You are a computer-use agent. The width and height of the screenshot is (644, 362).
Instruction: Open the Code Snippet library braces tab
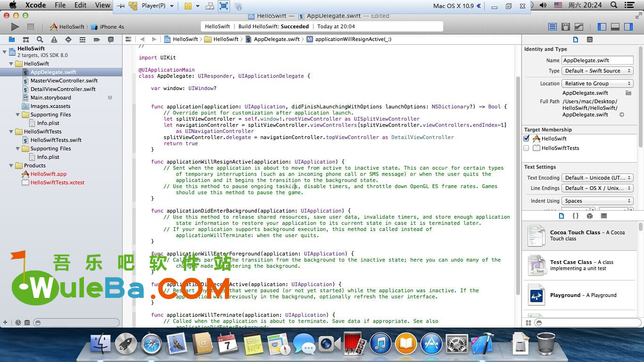coord(576,216)
